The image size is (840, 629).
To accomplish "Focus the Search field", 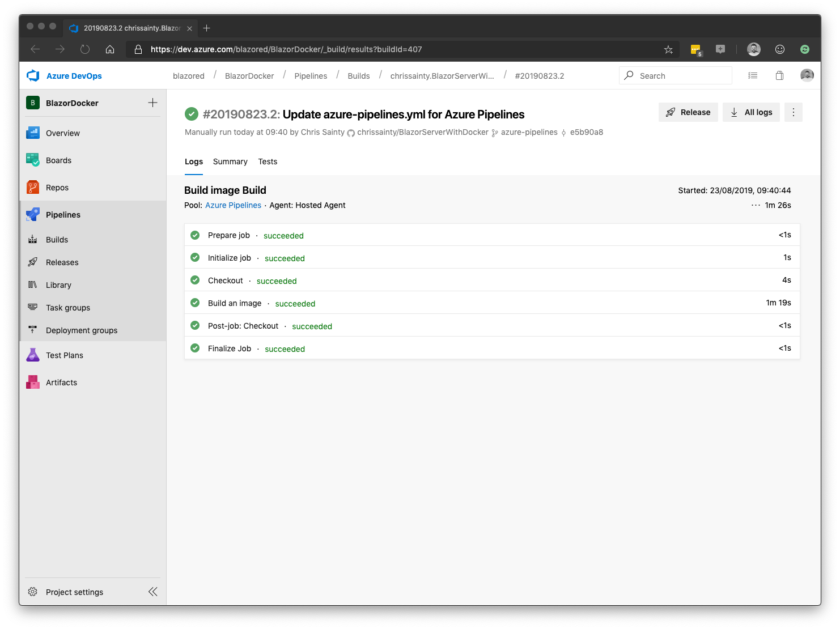I will [x=676, y=75].
